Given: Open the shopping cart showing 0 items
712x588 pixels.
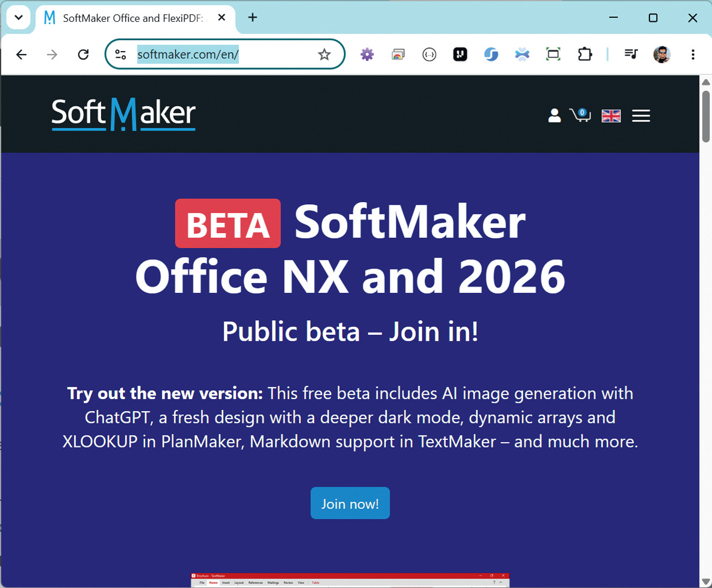Looking at the screenshot, I should click(580, 115).
